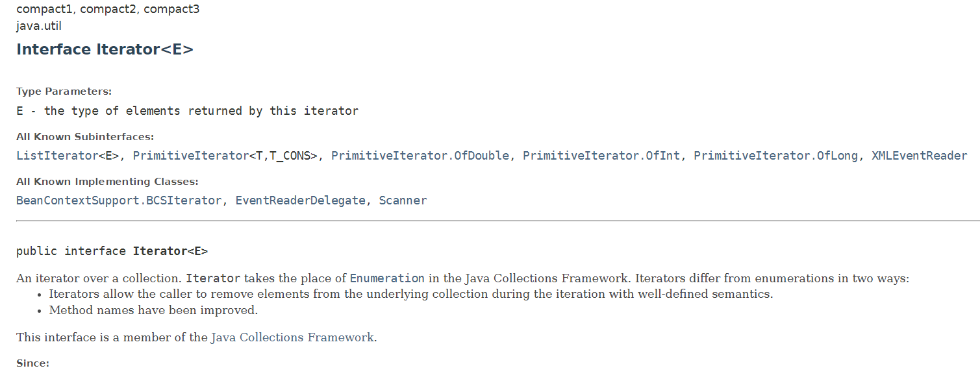Click the 'Method names have been improved' bullet
Viewport: 980px width, 377px height.
coord(154,310)
